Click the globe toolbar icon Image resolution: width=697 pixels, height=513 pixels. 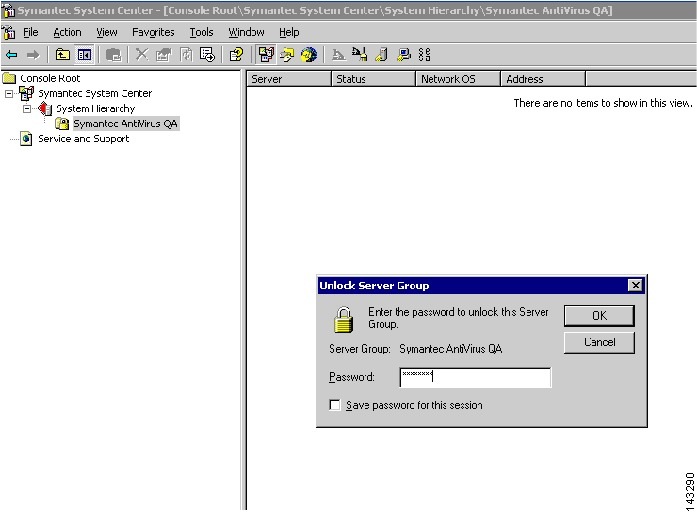pos(308,55)
